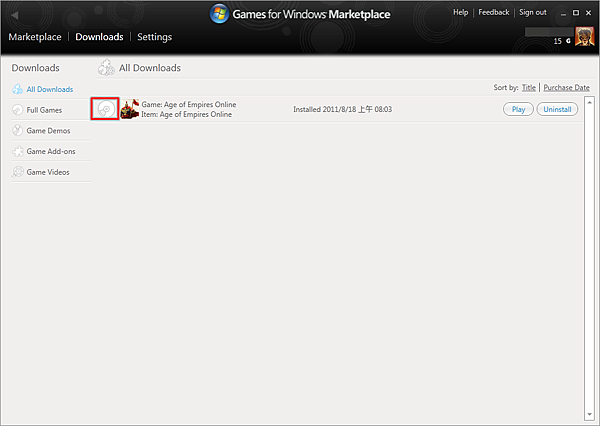600x426 pixels.
Task: Select Game Videos category
Action: tap(48, 172)
